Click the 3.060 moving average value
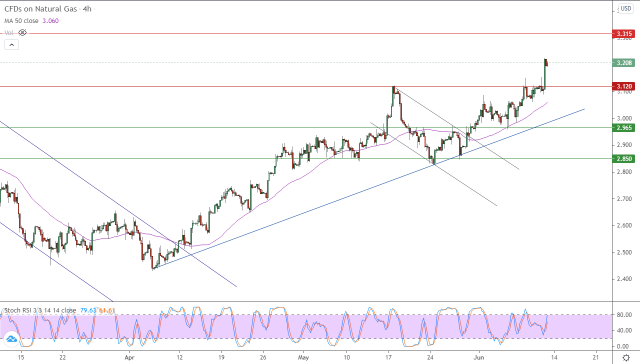 click(x=50, y=21)
